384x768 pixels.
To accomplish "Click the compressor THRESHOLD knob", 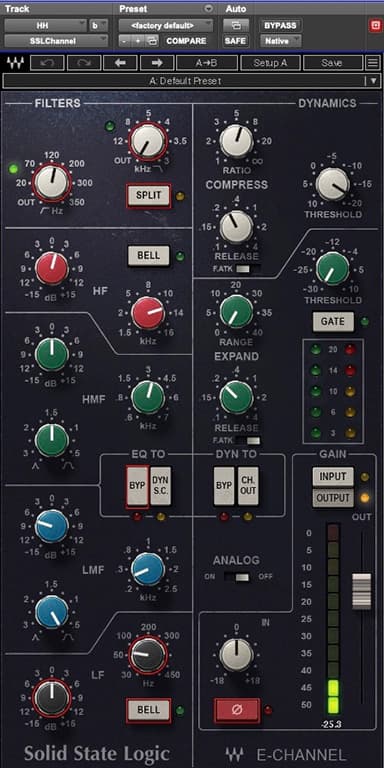I will point(333,184).
